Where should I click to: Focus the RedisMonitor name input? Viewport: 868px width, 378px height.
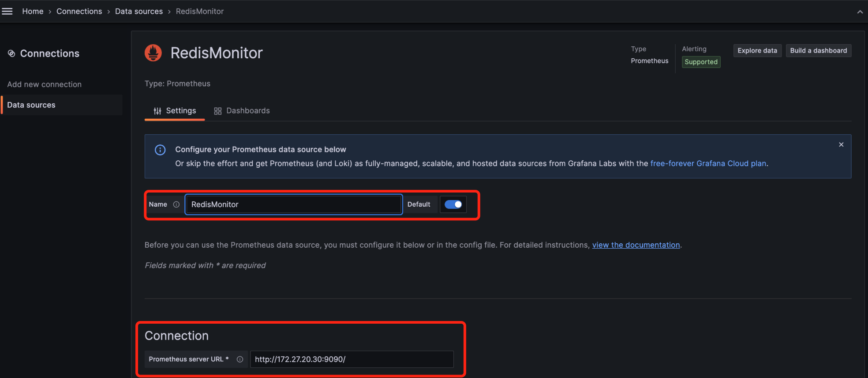click(294, 204)
